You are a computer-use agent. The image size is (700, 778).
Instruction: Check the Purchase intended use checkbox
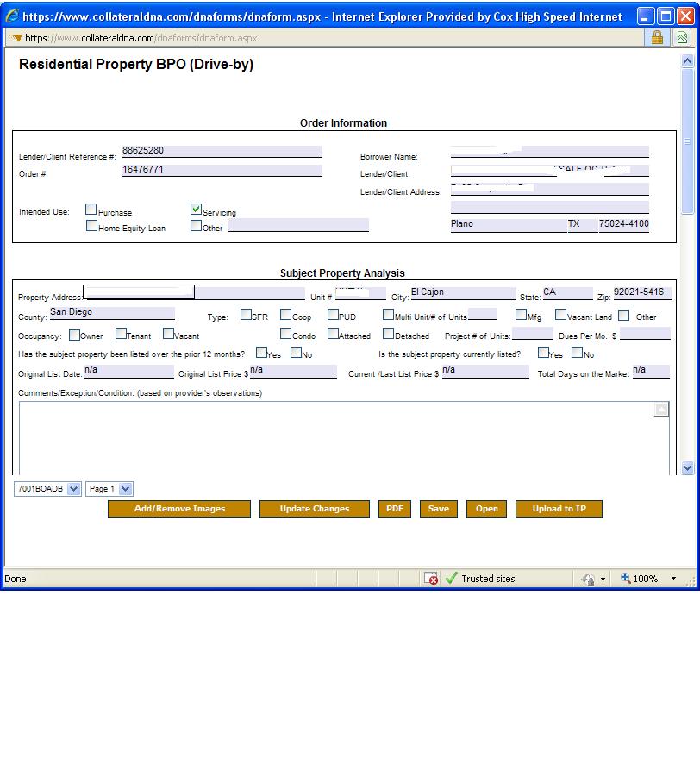tap(91, 210)
